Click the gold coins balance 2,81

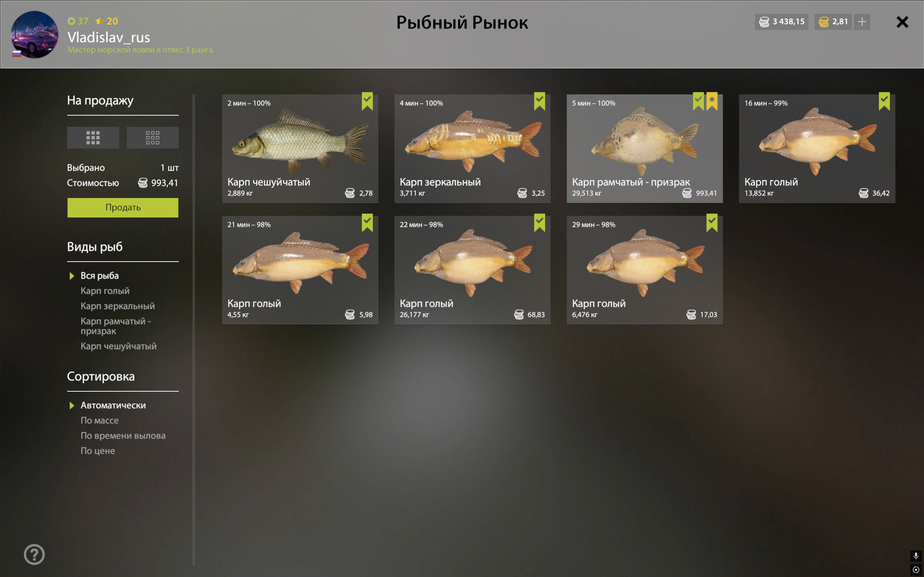pyautogui.click(x=833, y=22)
